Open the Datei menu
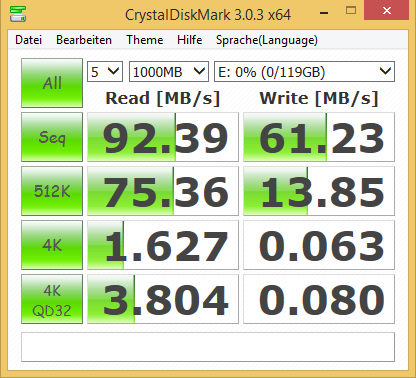This screenshot has width=416, height=378. pyautogui.click(x=29, y=40)
